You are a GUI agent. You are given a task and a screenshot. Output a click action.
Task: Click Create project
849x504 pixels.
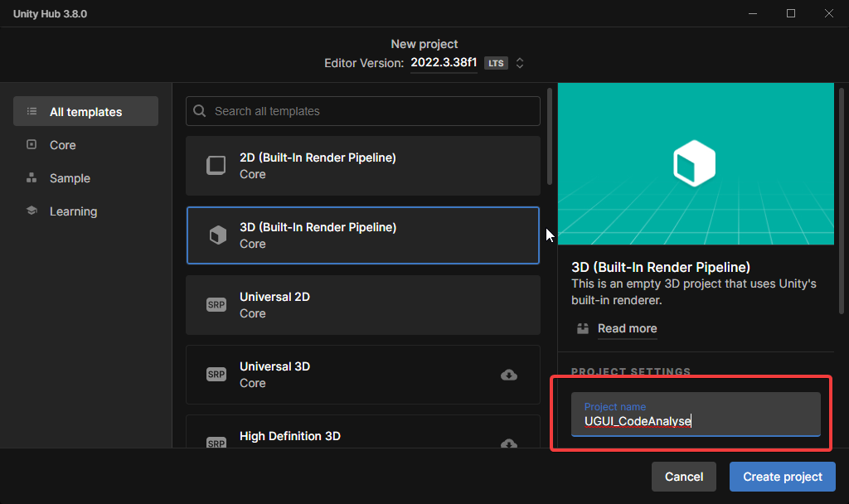pos(783,477)
